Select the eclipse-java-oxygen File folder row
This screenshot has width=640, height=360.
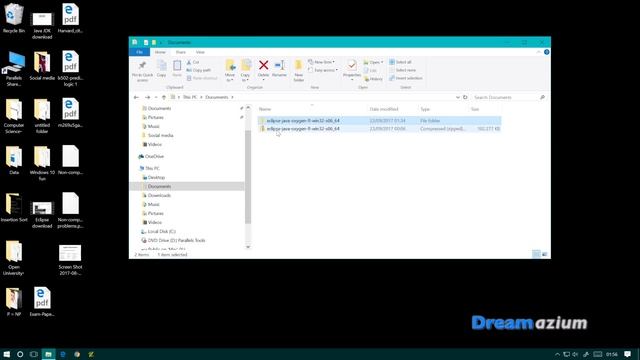pos(379,120)
